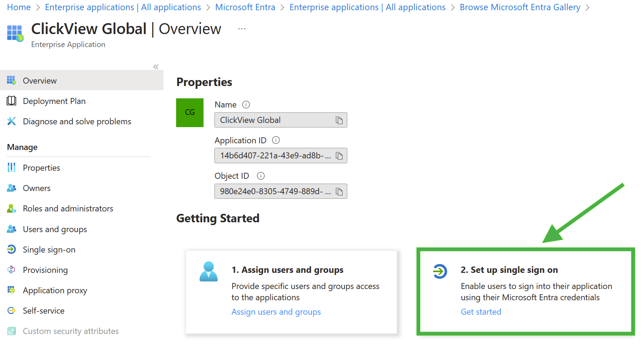Screen dimensions: 644x348
Task: Click the Owners people icon
Action: click(11, 188)
